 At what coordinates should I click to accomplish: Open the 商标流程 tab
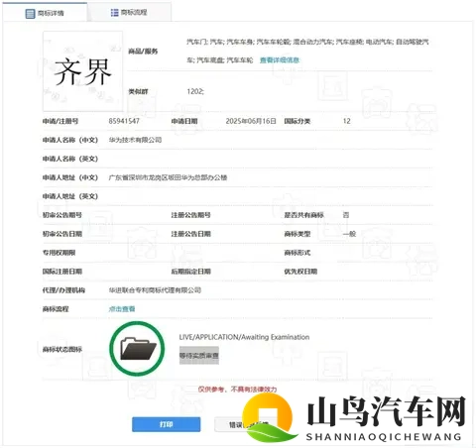[x=129, y=13]
